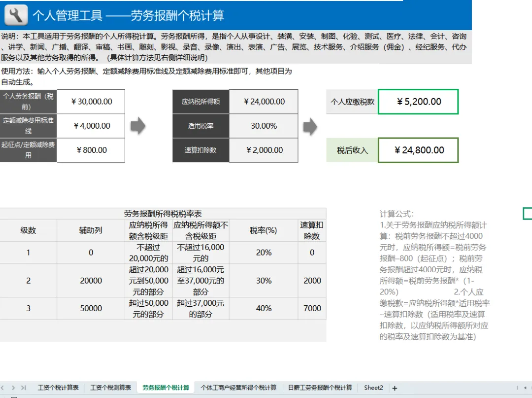Click the 个人劳务报酬(税前) label cell

[29, 102]
